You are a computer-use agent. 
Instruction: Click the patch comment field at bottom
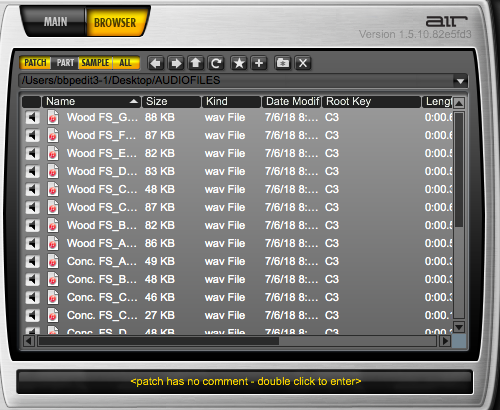pyautogui.click(x=245, y=381)
